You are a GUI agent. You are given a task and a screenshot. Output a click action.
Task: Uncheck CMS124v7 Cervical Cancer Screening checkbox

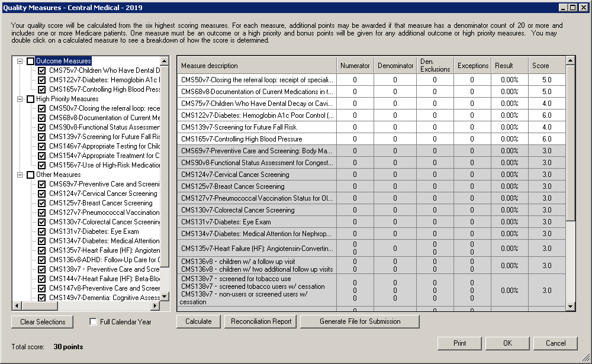41,194
